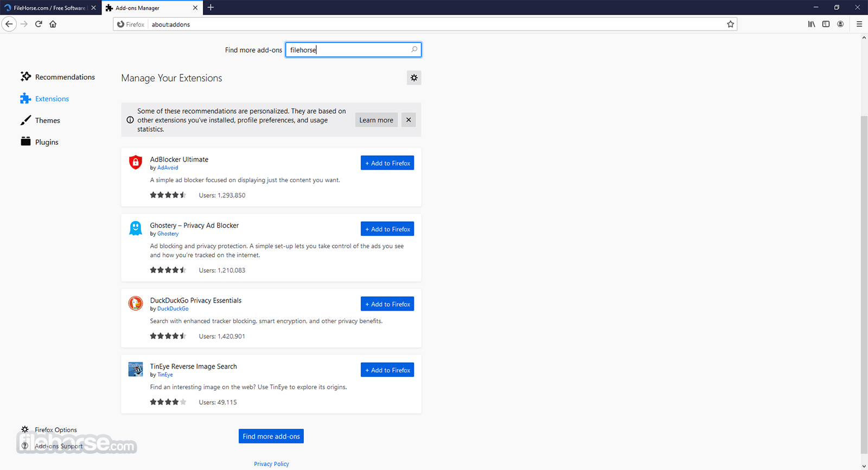Open the extensions tools gear menu
This screenshot has height=470, width=868.
414,78
